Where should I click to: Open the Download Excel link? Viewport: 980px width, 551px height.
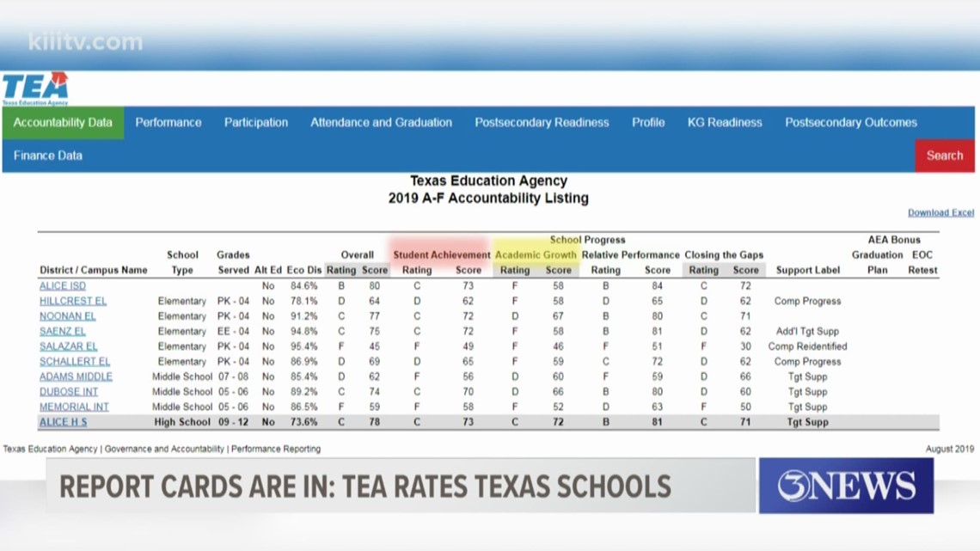tap(940, 211)
